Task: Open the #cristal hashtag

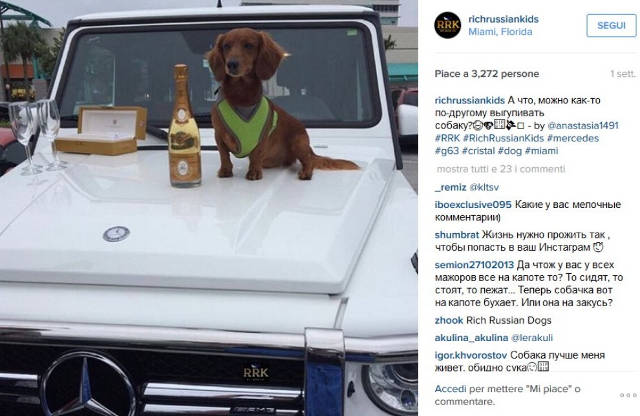Action: click(x=478, y=151)
